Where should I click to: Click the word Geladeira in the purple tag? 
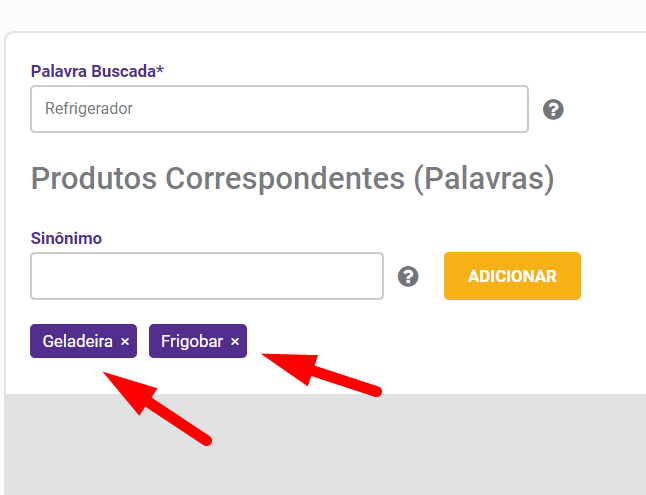click(77, 341)
